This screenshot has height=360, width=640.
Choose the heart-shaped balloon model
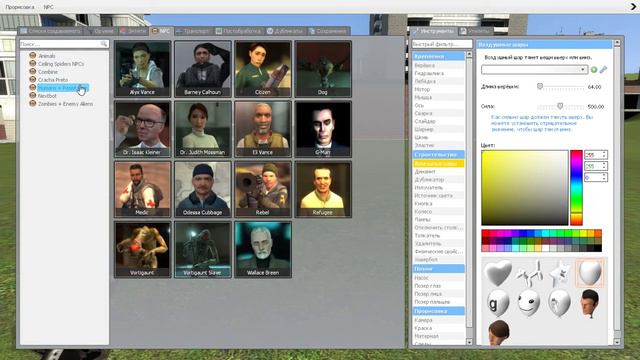click(498, 273)
